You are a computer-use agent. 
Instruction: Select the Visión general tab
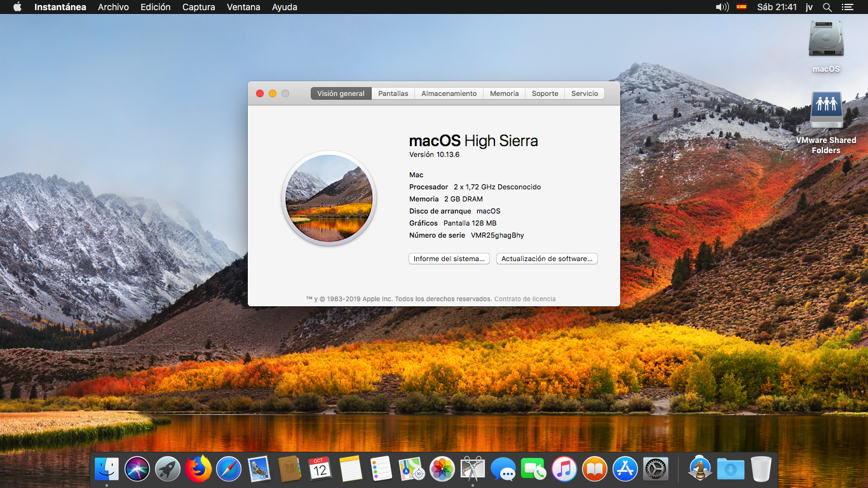(x=341, y=93)
